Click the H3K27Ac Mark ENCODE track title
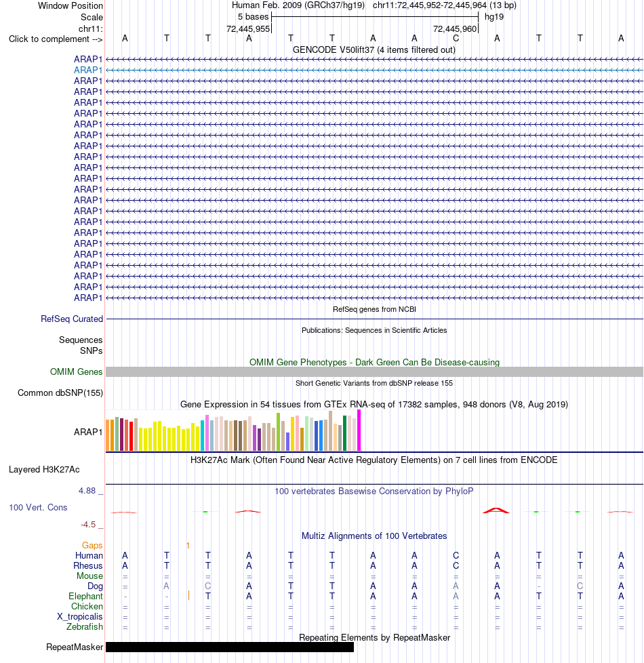Screen dimensions: 644x663 [374, 460]
